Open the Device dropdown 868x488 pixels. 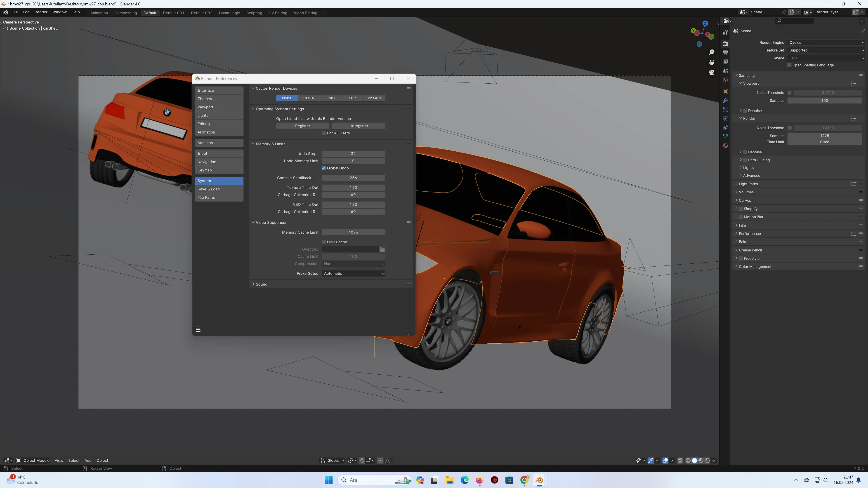click(x=826, y=58)
